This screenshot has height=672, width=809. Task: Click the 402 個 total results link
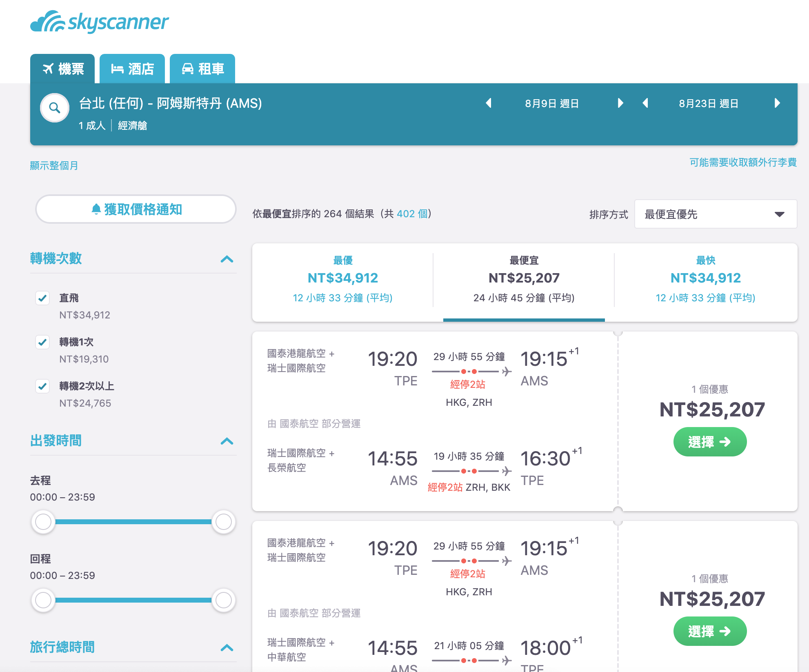click(x=412, y=214)
